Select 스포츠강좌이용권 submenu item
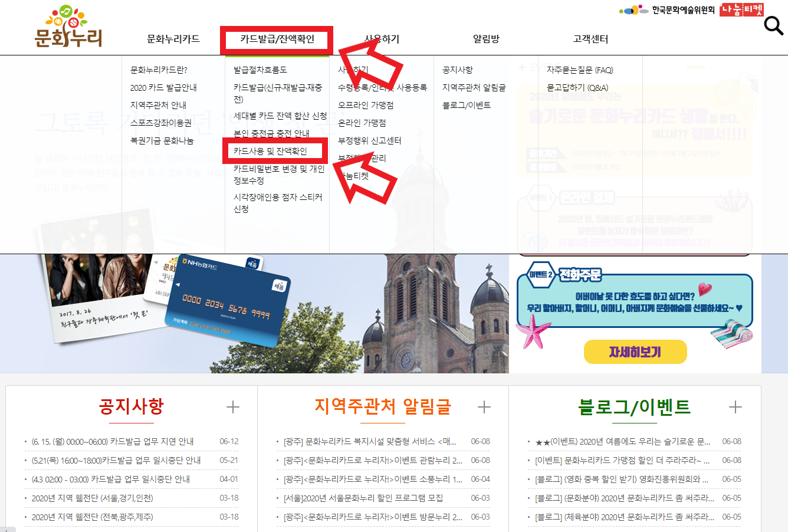 coord(161,123)
